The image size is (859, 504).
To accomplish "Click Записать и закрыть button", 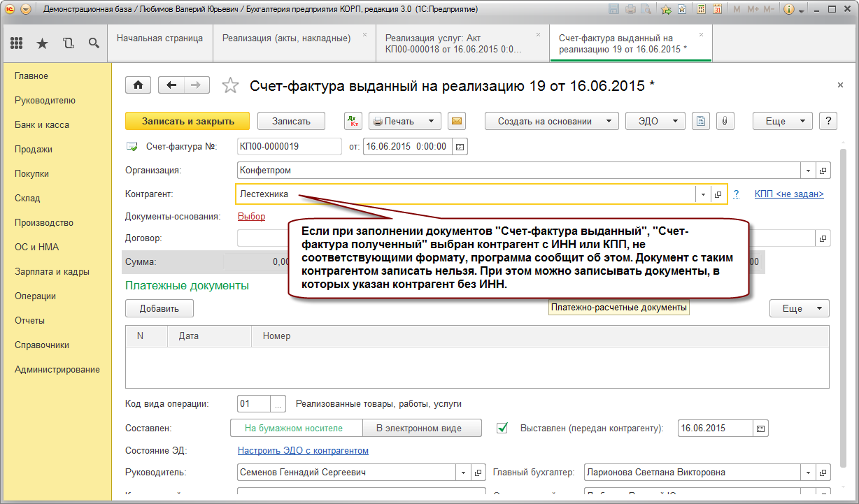I will click(187, 121).
